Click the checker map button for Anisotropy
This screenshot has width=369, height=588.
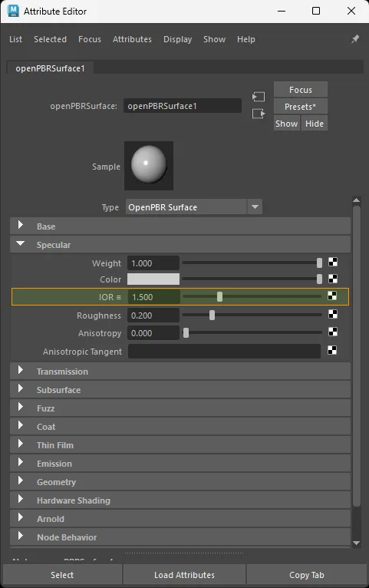tap(333, 332)
